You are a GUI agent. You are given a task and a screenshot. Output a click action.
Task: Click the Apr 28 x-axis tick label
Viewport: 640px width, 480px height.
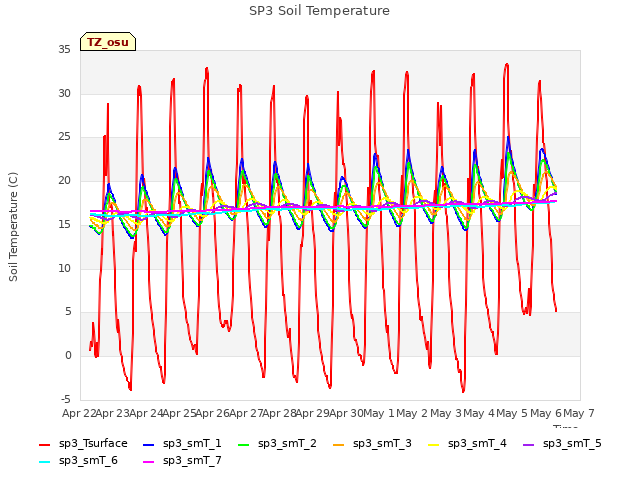tap(279, 413)
